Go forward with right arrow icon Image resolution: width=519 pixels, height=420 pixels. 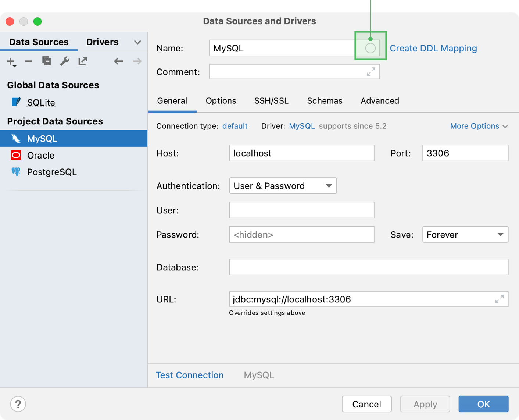tap(137, 61)
